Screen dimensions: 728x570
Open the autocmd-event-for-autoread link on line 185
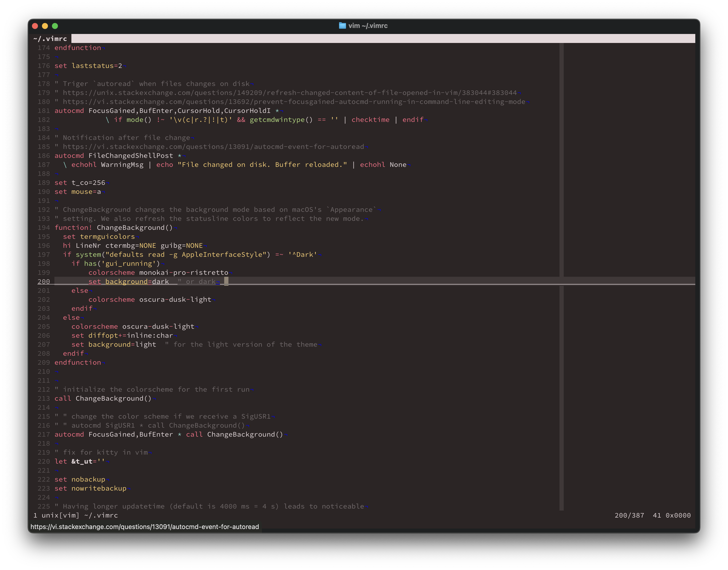(213, 147)
